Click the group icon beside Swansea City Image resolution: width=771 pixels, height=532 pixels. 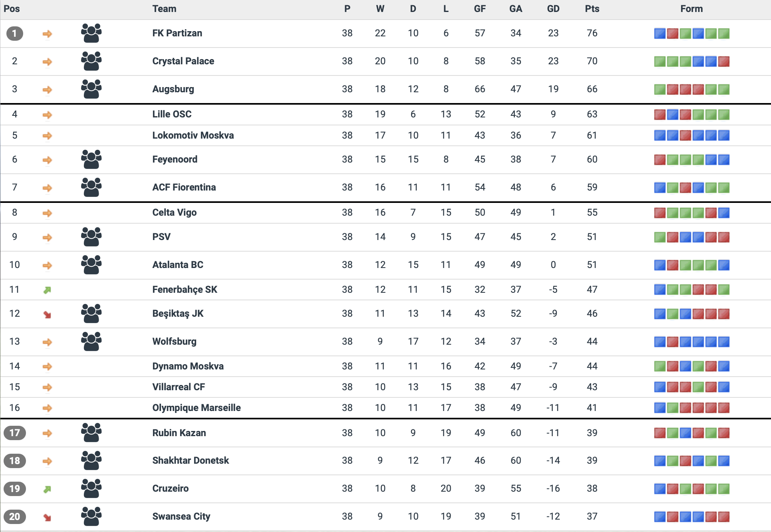pos(91,516)
